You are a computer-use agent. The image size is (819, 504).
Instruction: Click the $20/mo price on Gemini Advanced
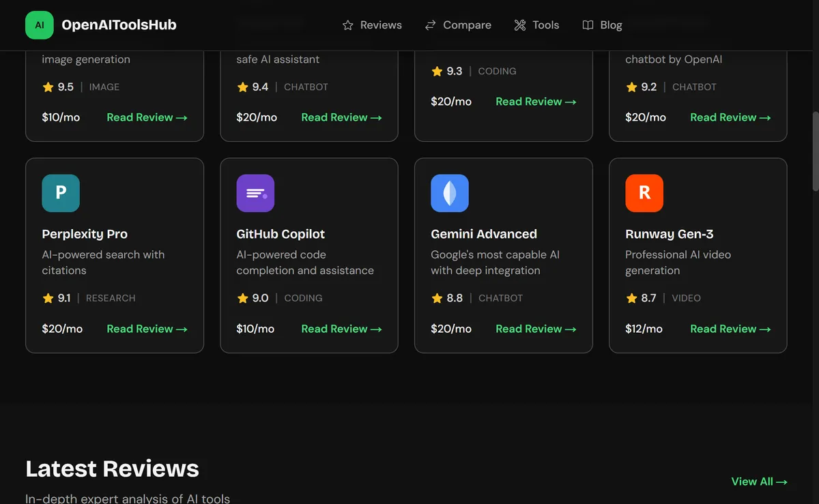[451, 329]
